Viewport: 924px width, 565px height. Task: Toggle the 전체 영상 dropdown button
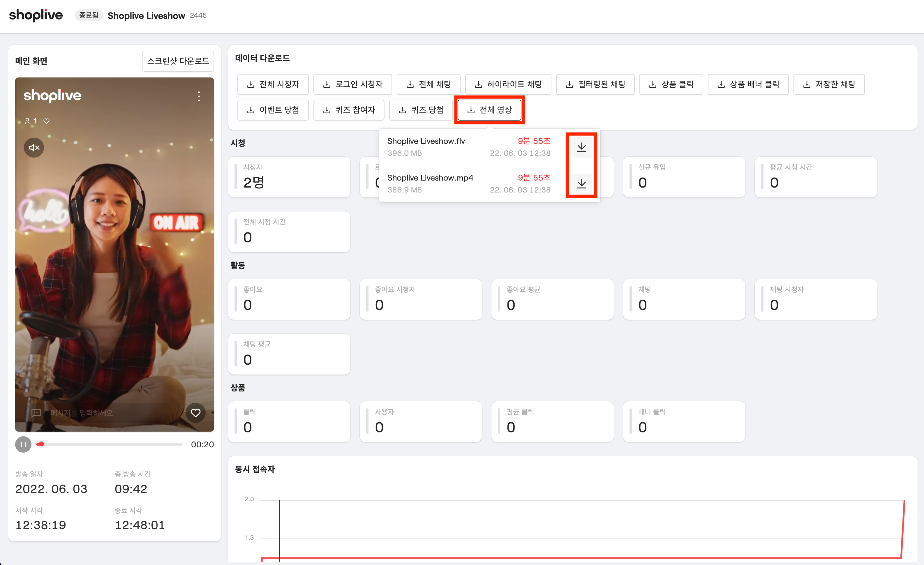point(489,110)
